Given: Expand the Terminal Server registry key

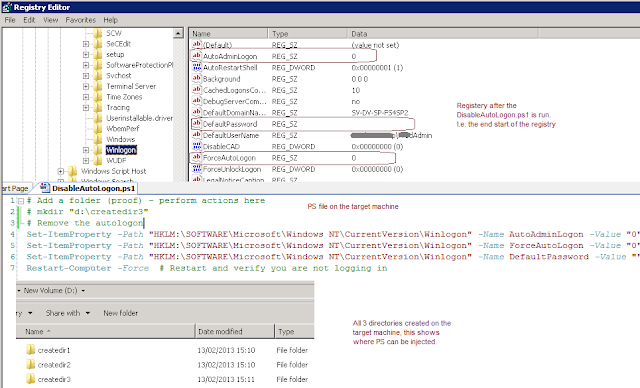Looking at the screenshot, I should pos(86,86).
